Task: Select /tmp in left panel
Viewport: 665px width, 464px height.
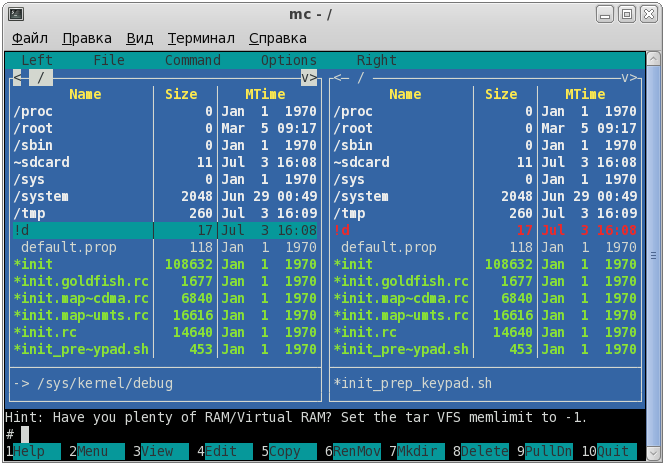Action: point(165,213)
